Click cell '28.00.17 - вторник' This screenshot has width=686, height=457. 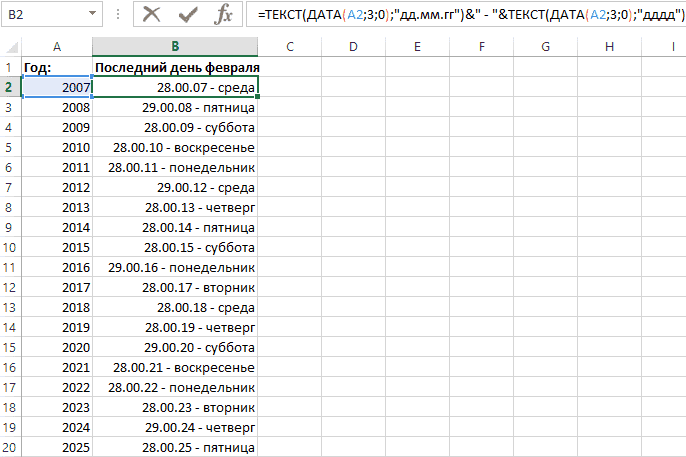point(175,287)
